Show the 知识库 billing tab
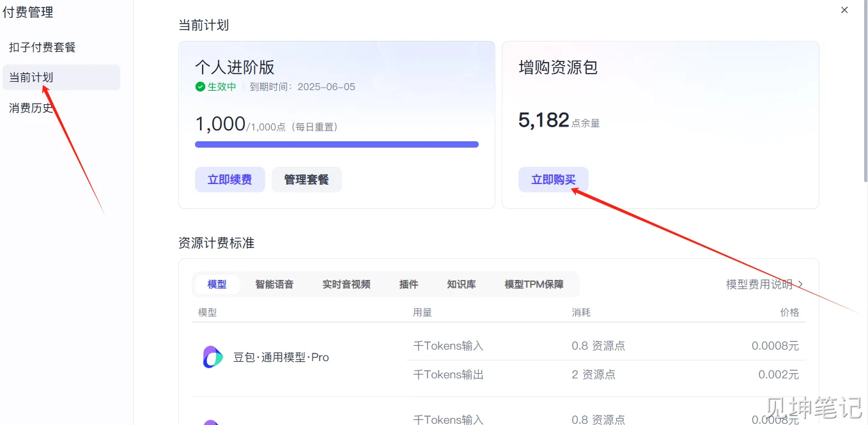This screenshot has width=868, height=425. 461,284
